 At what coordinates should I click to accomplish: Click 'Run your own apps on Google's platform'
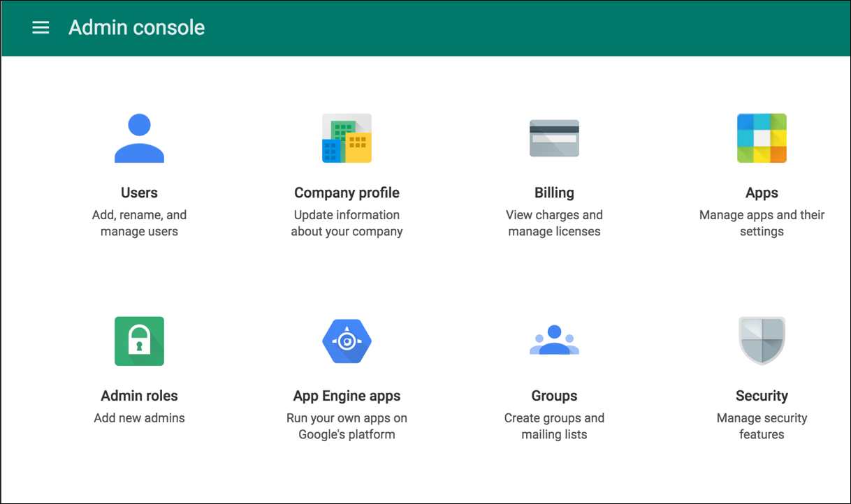[347, 427]
